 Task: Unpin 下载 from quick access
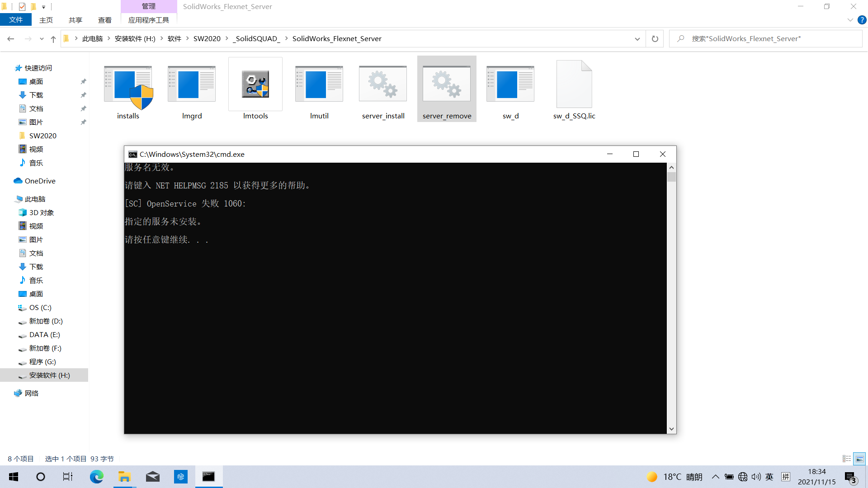click(83, 95)
